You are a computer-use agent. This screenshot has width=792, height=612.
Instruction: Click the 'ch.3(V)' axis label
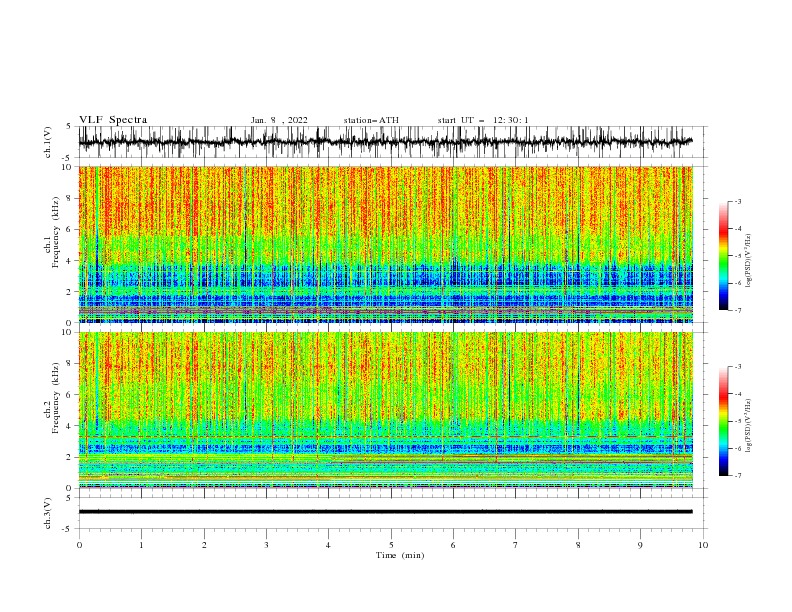pos(47,513)
